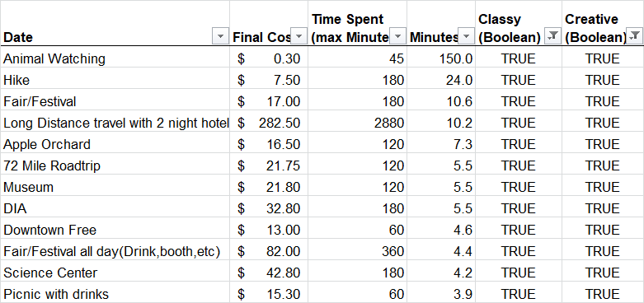The width and height of the screenshot is (644, 303).
Task: Open the Date column filter dropdown
Action: coord(220,36)
